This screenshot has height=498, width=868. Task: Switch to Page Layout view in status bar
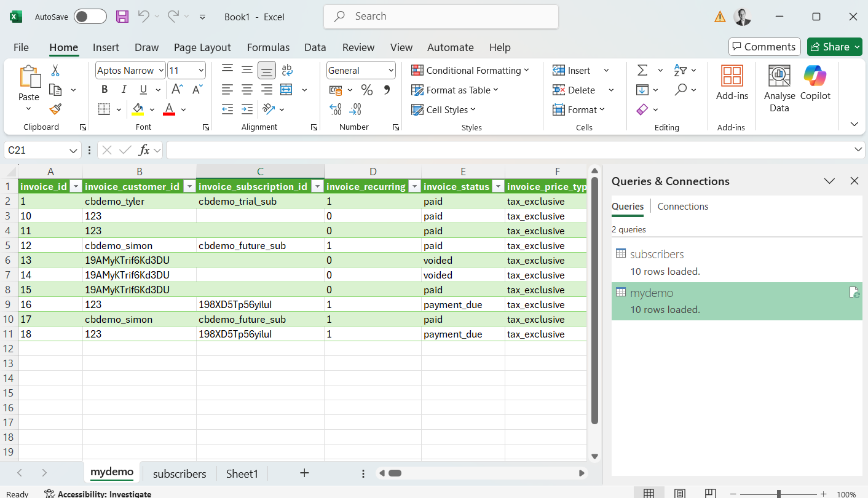pos(679,494)
